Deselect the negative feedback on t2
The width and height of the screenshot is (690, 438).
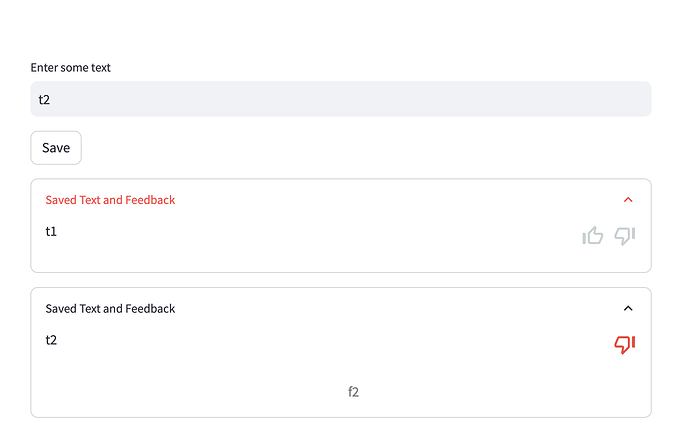click(625, 345)
